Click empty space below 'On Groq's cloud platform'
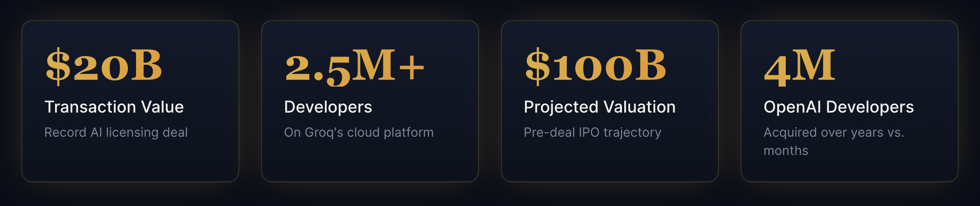This screenshot has height=206, width=980. click(x=369, y=160)
